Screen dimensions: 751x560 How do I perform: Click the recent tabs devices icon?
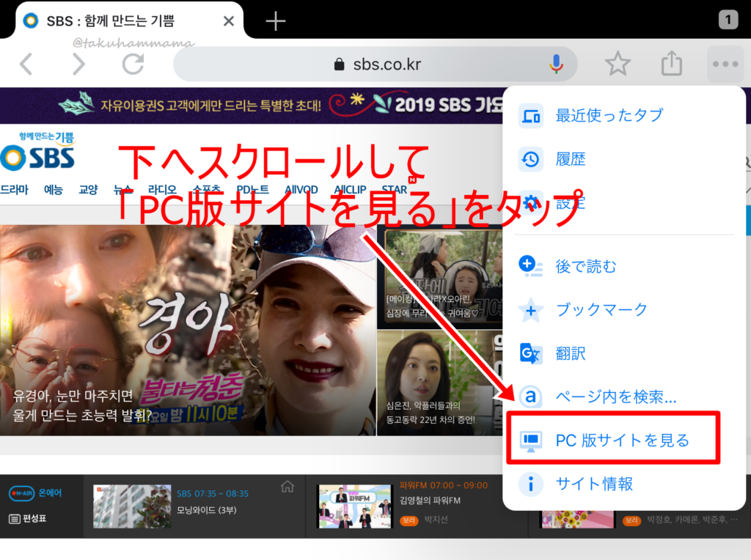[531, 116]
